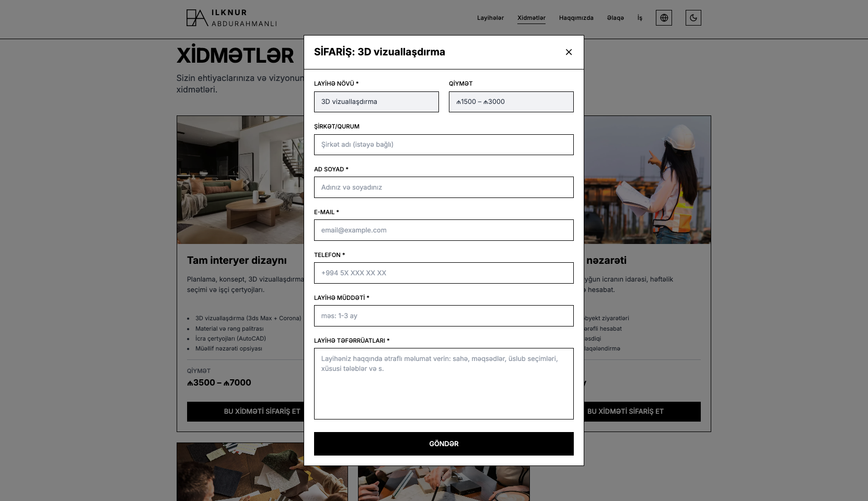Viewport: 868px width, 501px height.
Task: Click the Telefon number field
Action: click(x=444, y=273)
